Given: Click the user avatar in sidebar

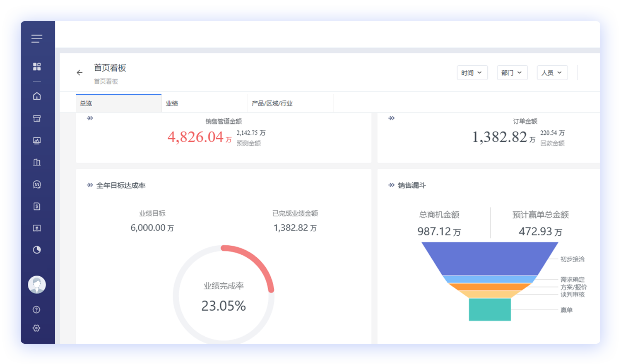Looking at the screenshot, I should pyautogui.click(x=37, y=285).
